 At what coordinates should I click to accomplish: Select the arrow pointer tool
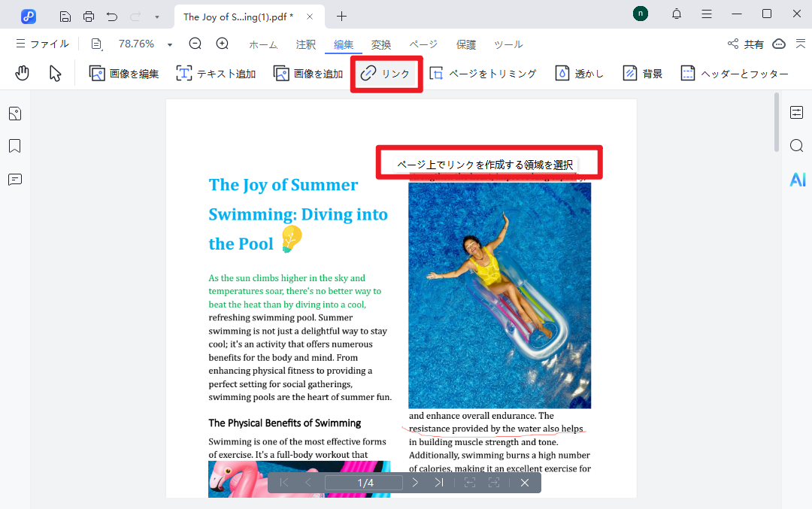[55, 74]
